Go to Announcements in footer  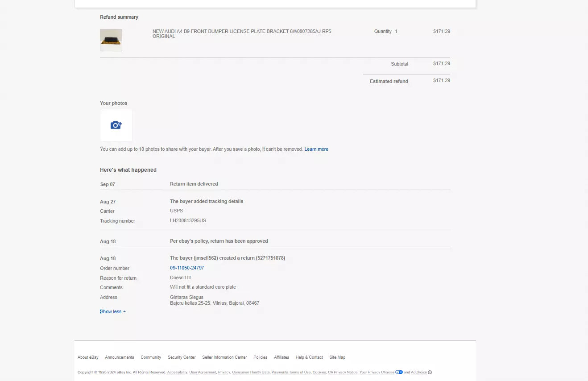119,357
